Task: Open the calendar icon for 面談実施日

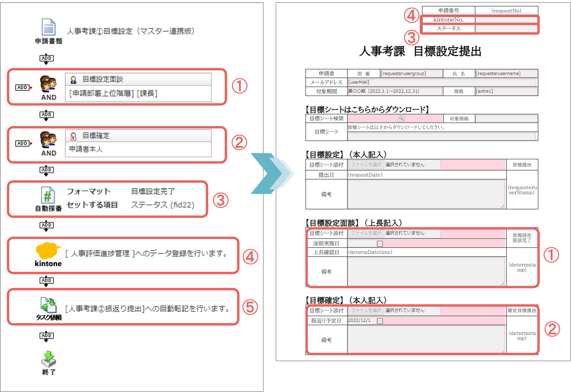Action: [380, 243]
